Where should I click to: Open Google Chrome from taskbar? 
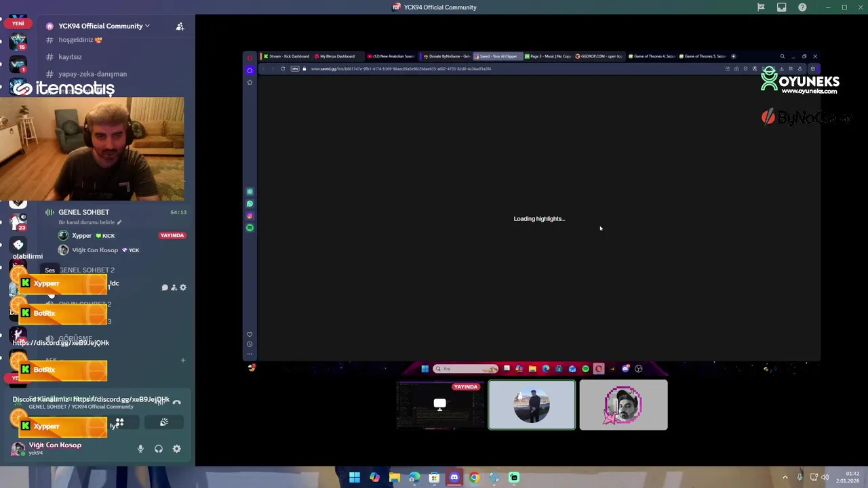[x=474, y=477]
